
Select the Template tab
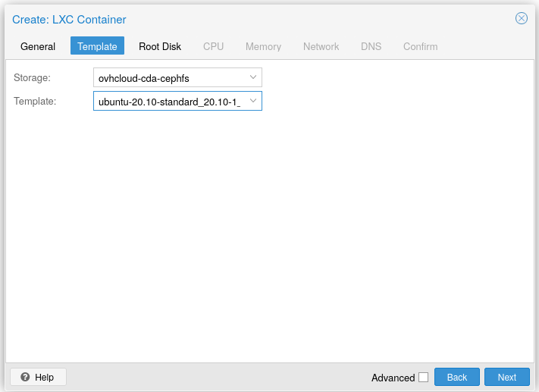(97, 46)
